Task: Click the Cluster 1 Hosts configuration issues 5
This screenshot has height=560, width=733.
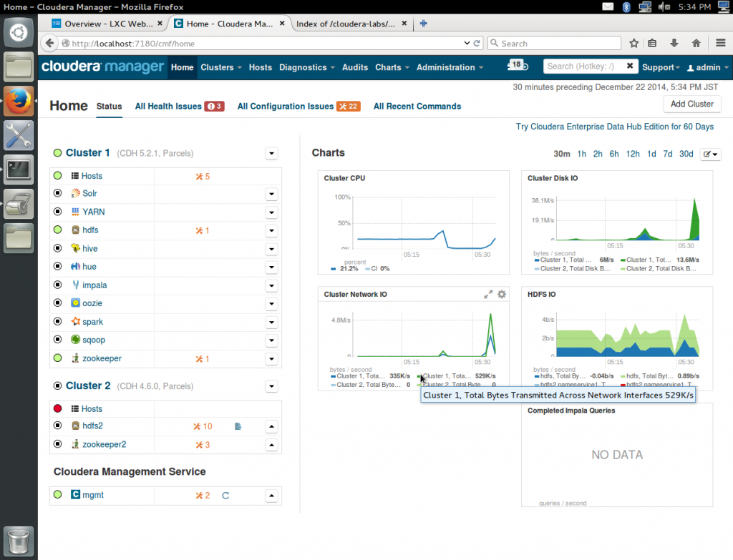Action: [203, 177]
